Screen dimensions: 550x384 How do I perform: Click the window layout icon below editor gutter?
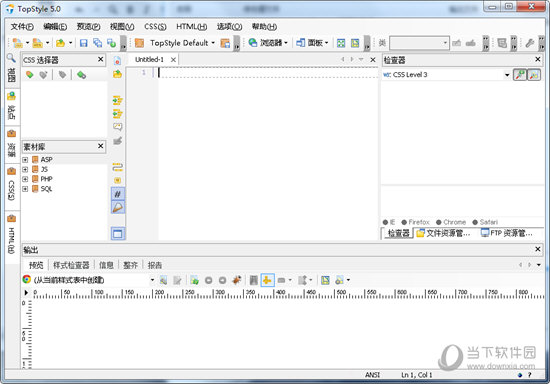pos(118,234)
